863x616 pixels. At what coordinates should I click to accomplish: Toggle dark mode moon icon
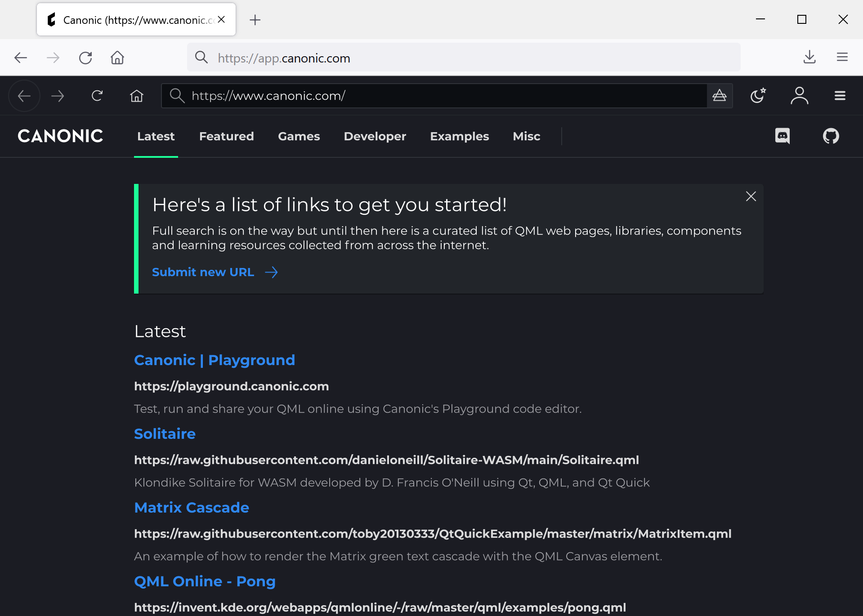(758, 96)
